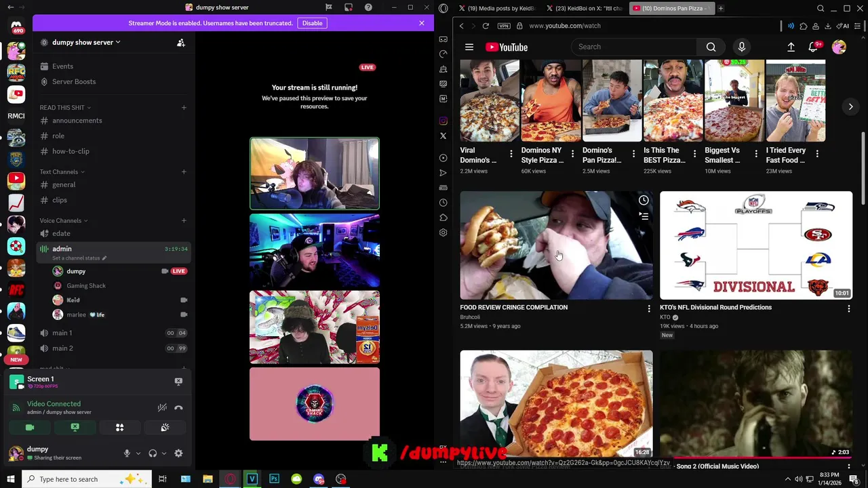Screen dimensions: 868x488
Task: Open Discord user settings gear
Action: [x=178, y=453]
